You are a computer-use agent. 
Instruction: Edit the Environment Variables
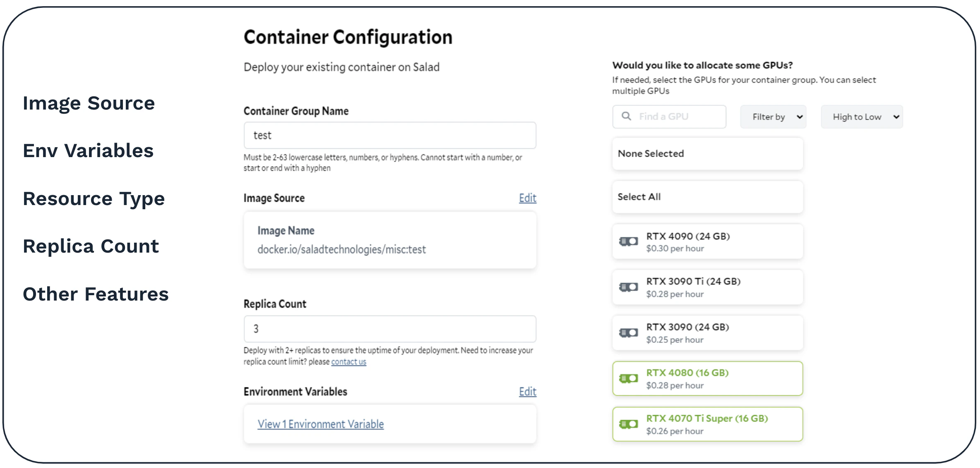527,392
